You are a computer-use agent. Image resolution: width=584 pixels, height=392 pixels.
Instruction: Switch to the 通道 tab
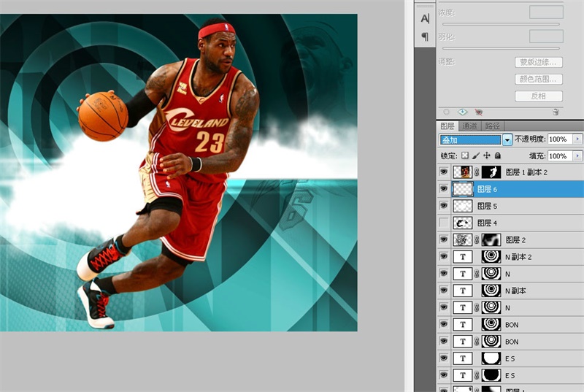(469, 126)
